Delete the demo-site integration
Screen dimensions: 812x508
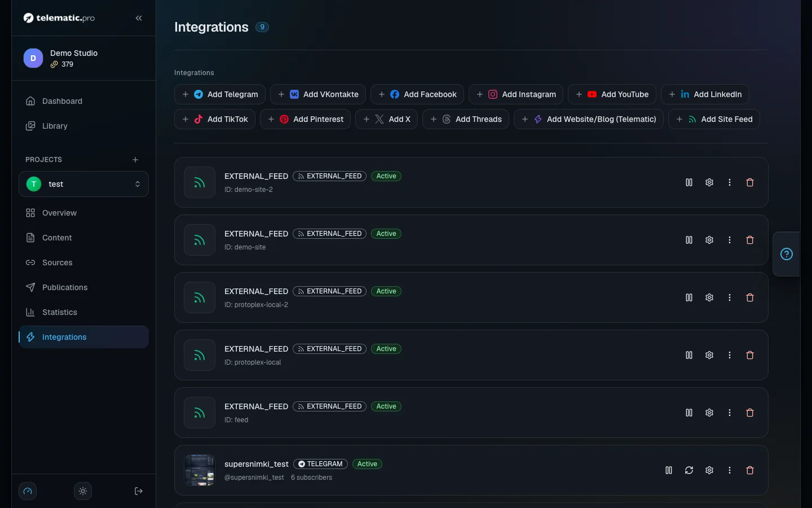[750, 240]
